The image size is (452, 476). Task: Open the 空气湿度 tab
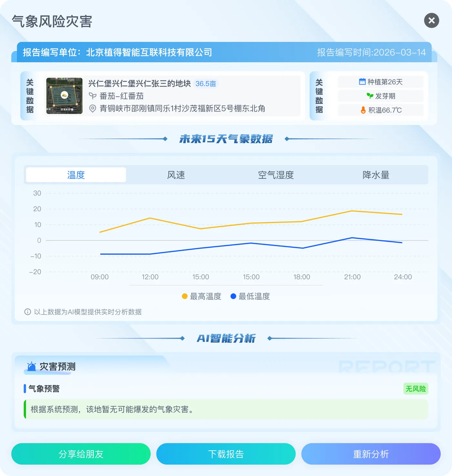point(276,175)
